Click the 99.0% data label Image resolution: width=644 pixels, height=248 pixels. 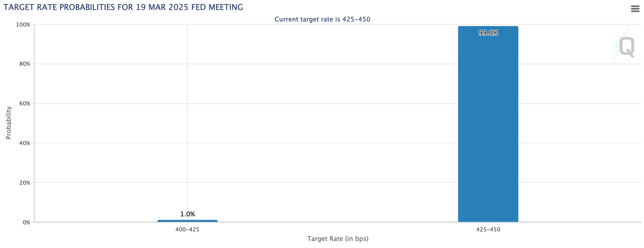(488, 33)
